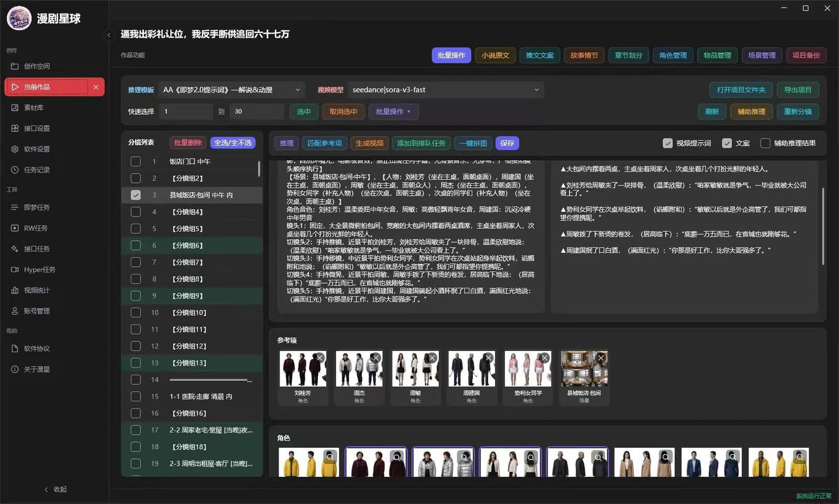Viewport: 839px width, 504px height.
Task: Expand the 批量操作 dropdown in quick select
Action: [393, 112]
